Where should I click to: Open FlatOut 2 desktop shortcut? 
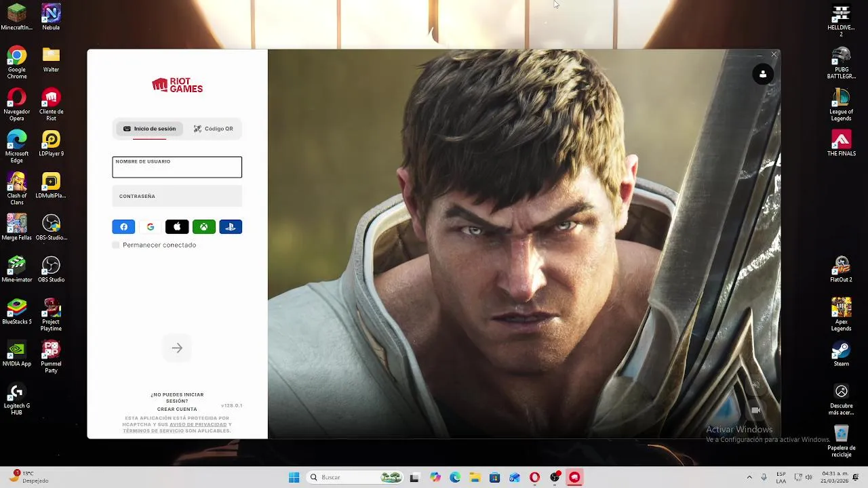841,270
